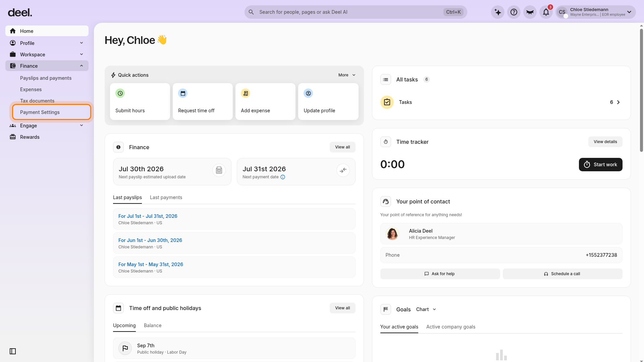Click the Request time off calendar icon
644x362 pixels.
[183, 93]
